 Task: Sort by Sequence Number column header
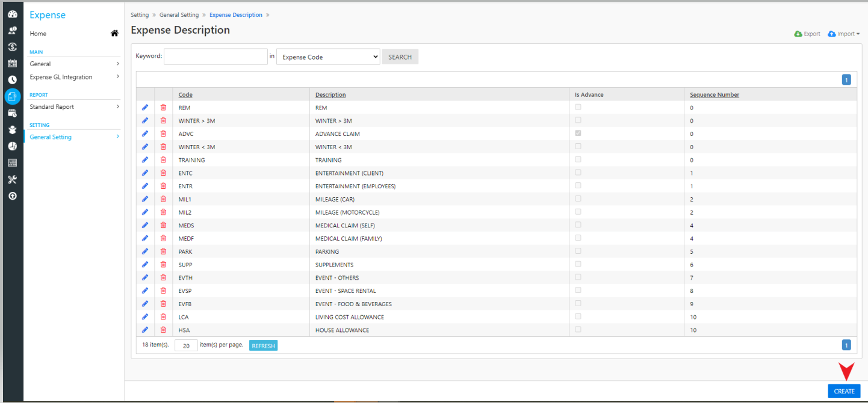tap(715, 95)
